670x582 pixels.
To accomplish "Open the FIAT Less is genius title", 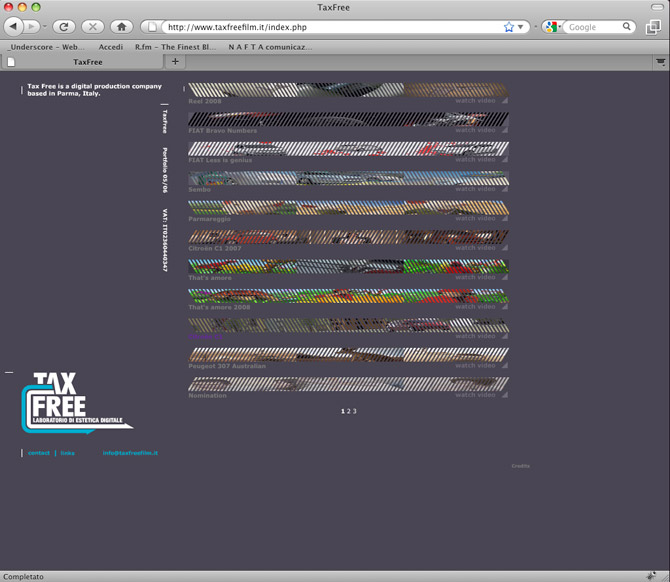I will (220, 160).
